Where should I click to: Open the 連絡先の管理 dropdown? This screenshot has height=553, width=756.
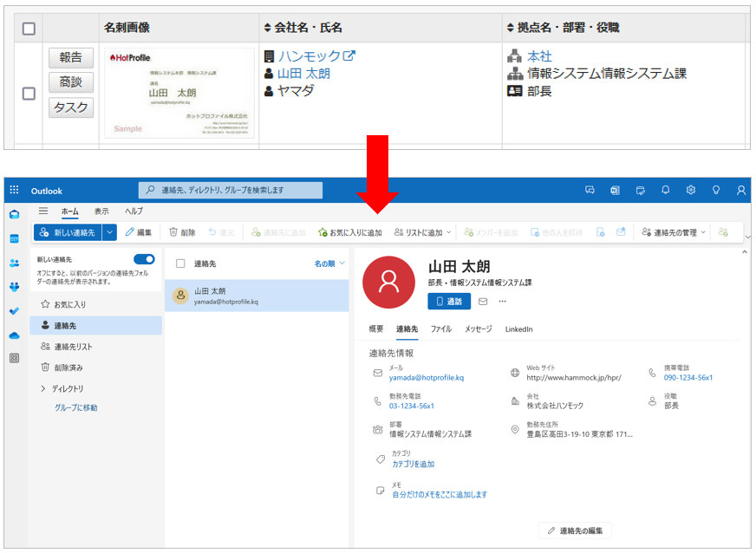674,232
